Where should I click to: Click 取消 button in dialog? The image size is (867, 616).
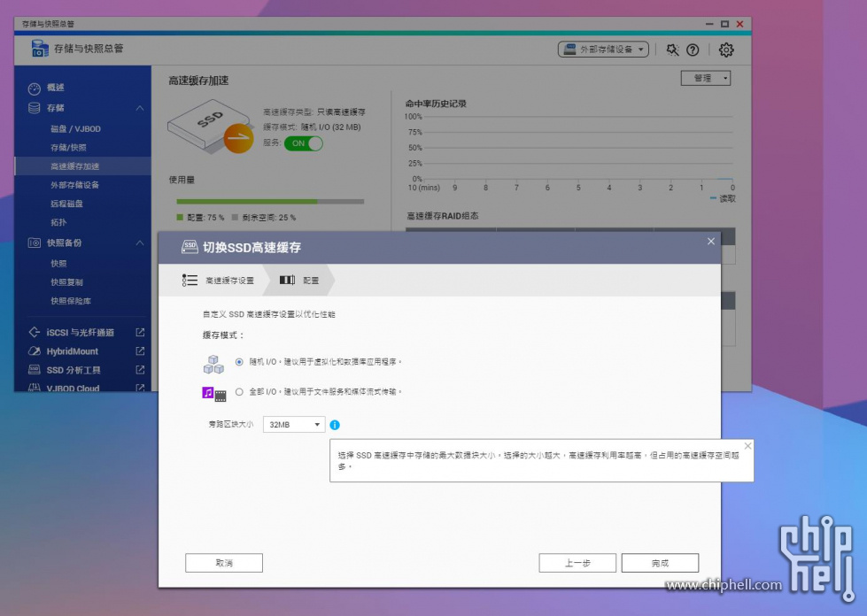pyautogui.click(x=224, y=563)
